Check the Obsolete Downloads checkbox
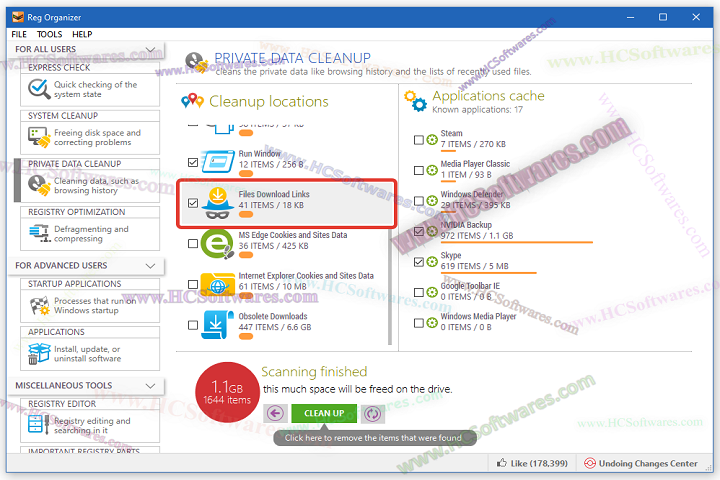This screenshot has width=720, height=480. [193, 325]
